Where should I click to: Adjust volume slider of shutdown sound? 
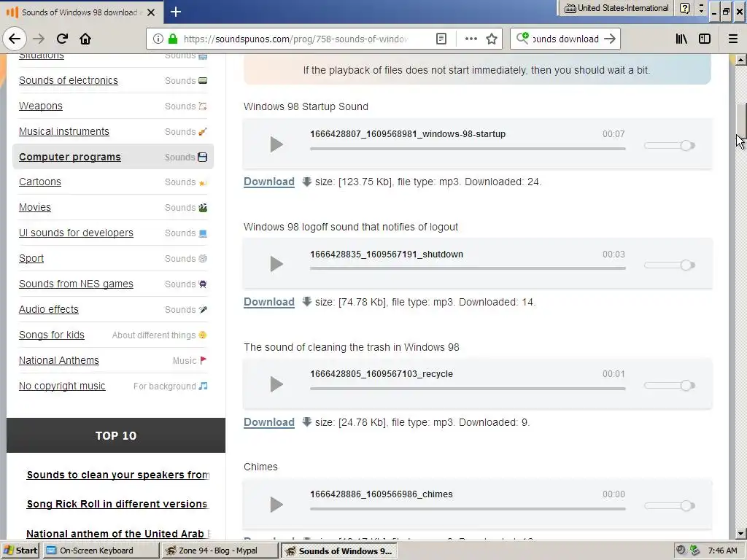tap(670, 265)
